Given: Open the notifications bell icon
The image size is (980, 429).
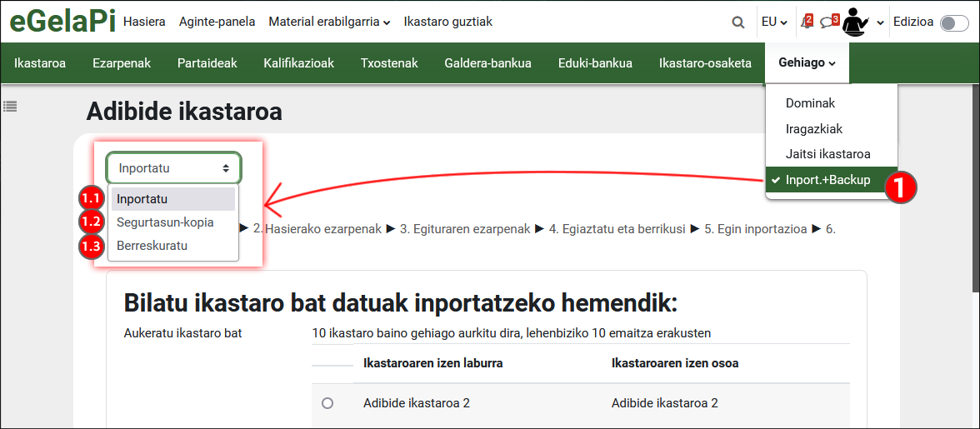Looking at the screenshot, I should [x=806, y=22].
